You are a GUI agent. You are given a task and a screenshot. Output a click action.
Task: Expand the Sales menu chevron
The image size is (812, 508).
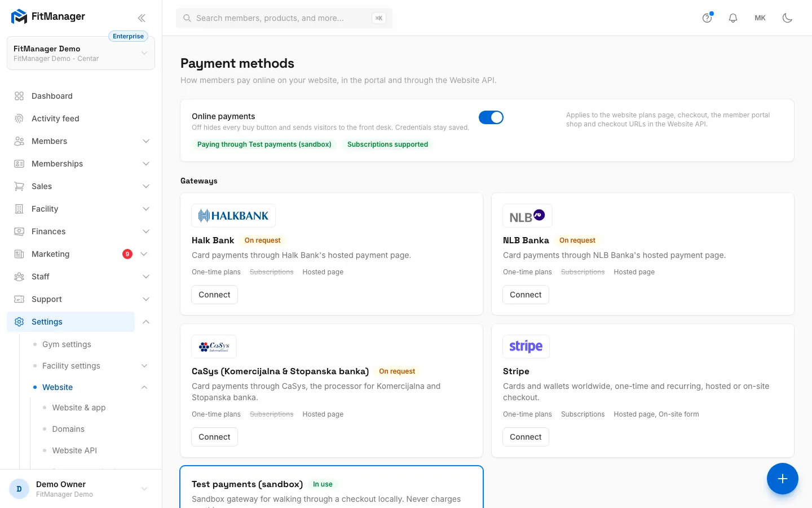[146, 186]
